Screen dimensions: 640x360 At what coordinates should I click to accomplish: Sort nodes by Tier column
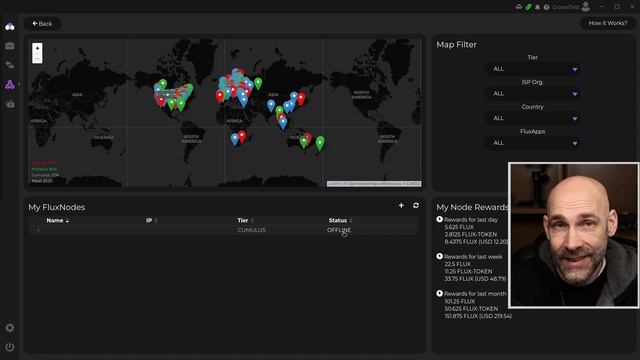pos(246,220)
